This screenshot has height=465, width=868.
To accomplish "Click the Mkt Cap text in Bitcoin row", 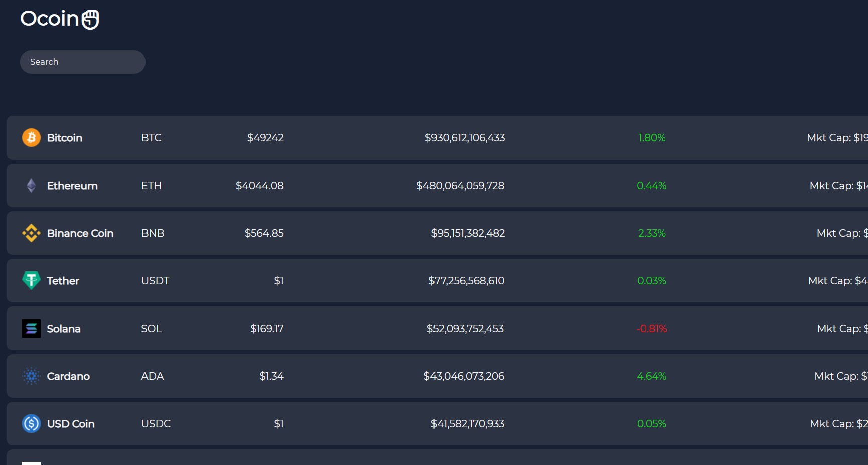I will click(x=836, y=138).
